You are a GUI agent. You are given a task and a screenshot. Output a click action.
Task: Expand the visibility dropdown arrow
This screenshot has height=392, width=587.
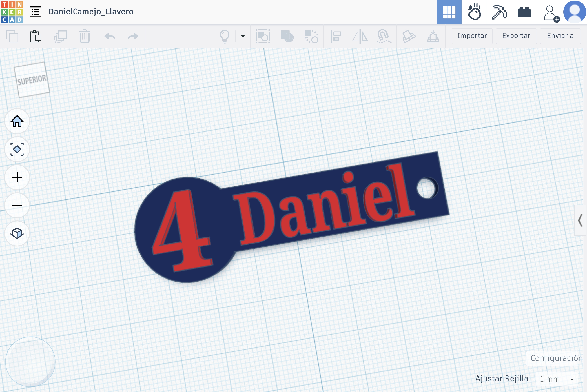(x=243, y=36)
